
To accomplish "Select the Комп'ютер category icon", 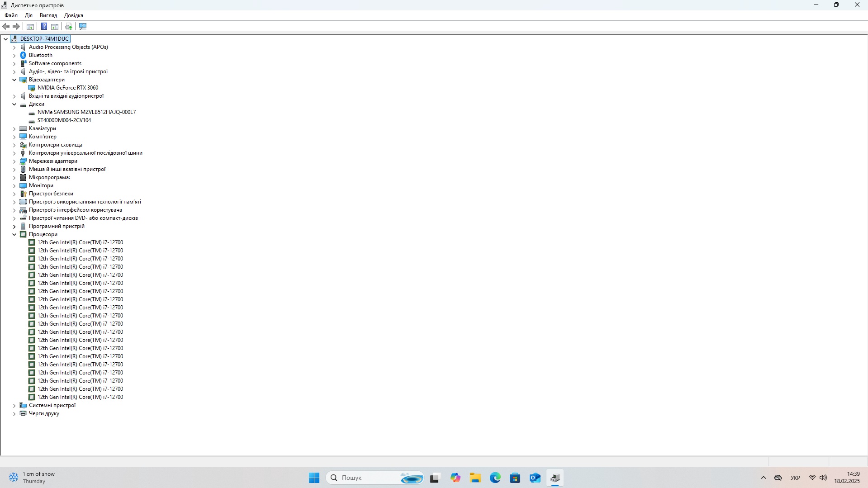I will point(23,137).
